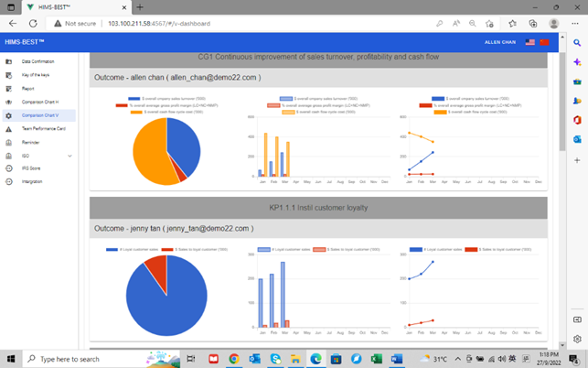Switch language with the US flag
This screenshot has height=368, width=588.
tap(530, 42)
